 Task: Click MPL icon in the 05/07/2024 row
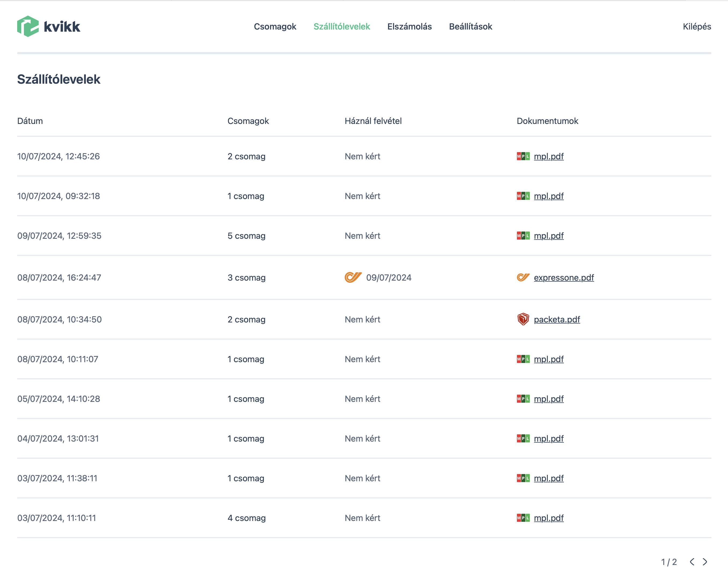pos(523,399)
